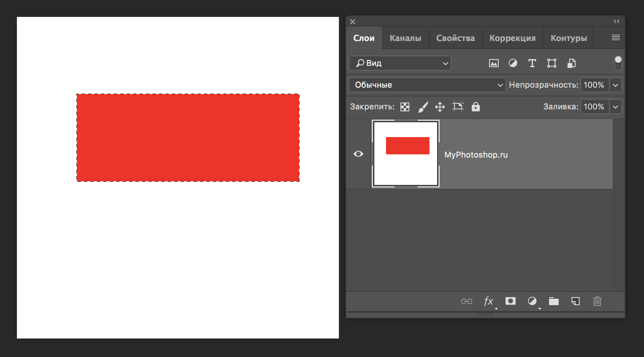Switch to the Каналы tab
The image size is (644, 357).
(405, 38)
